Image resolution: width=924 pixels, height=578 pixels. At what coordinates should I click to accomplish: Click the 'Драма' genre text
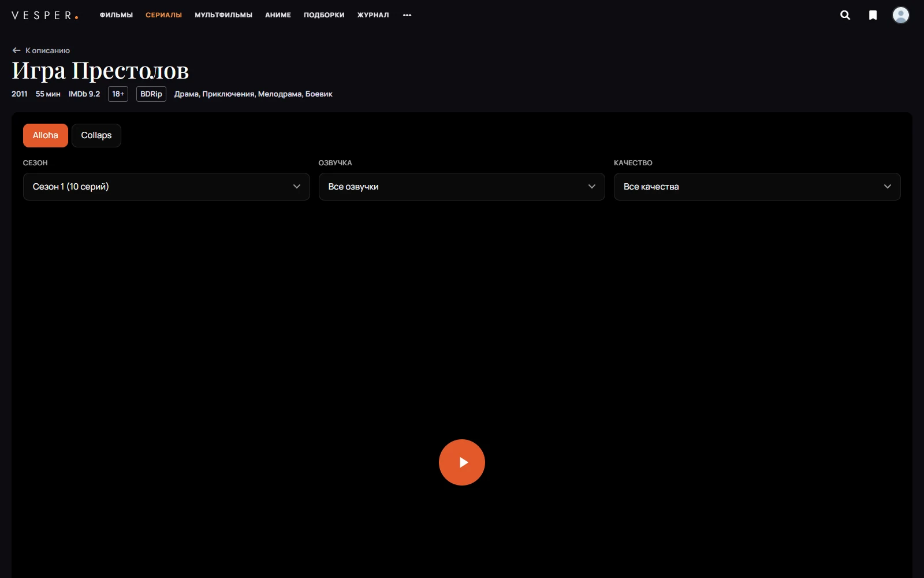click(187, 94)
